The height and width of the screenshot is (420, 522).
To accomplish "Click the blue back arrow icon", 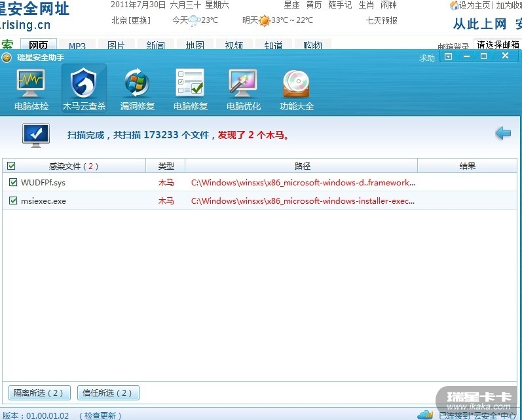I will pyautogui.click(x=503, y=133).
